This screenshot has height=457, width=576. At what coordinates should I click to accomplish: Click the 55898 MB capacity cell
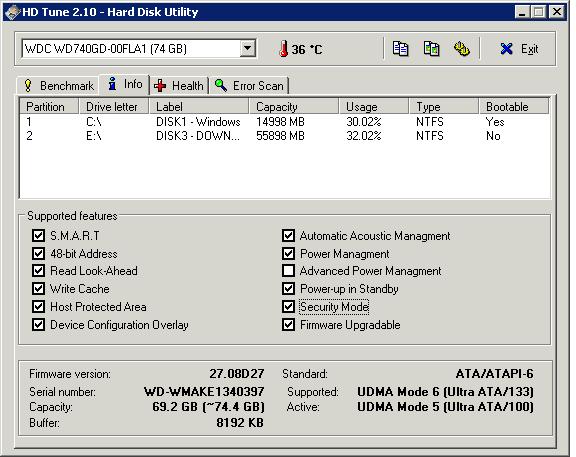[x=280, y=136]
